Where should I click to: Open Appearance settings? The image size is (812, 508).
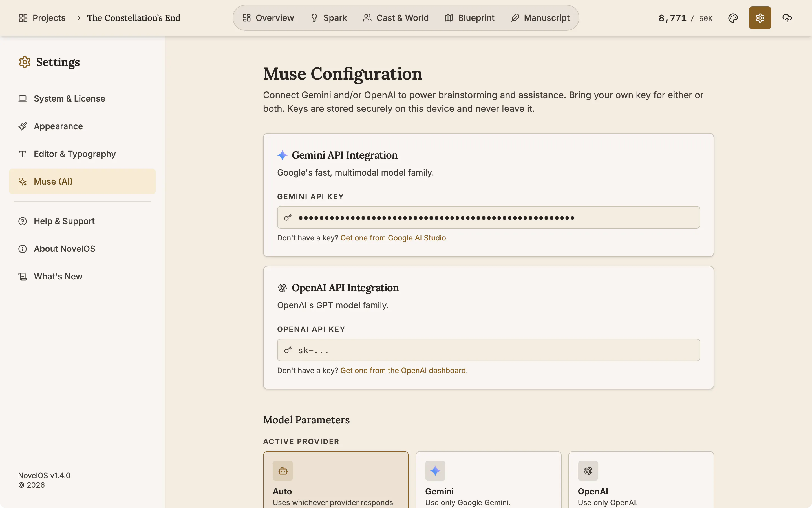[x=82, y=126]
